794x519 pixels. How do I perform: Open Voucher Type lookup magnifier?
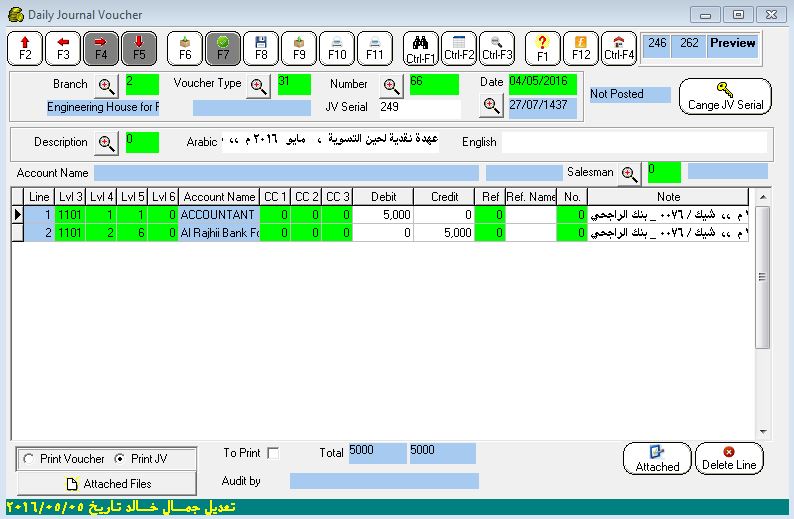coord(259,85)
